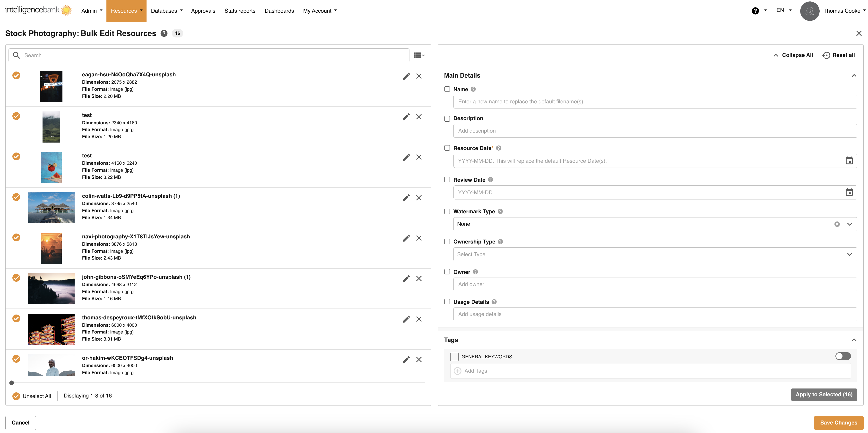Open the calendar picker for Resource Date
This screenshot has width=868, height=433.
click(x=849, y=161)
